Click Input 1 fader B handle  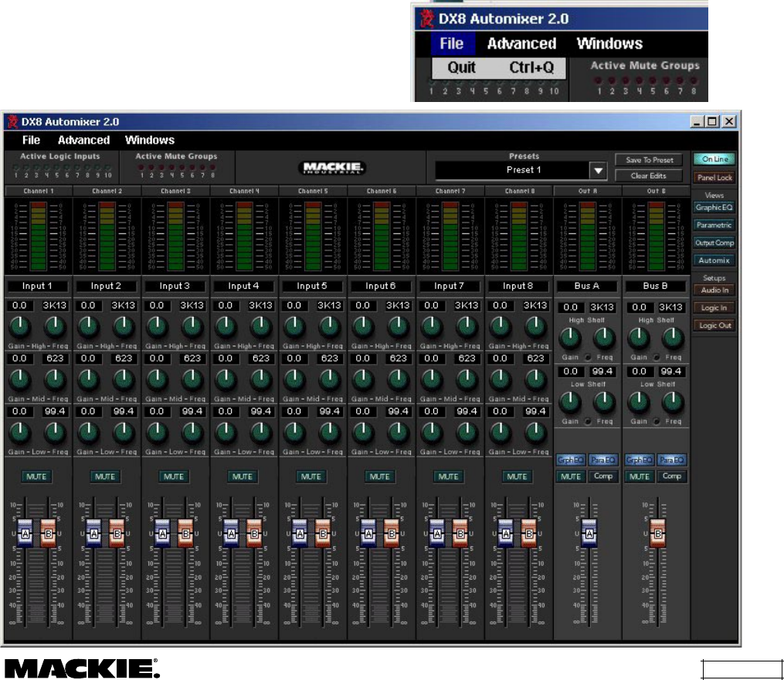coord(48,533)
